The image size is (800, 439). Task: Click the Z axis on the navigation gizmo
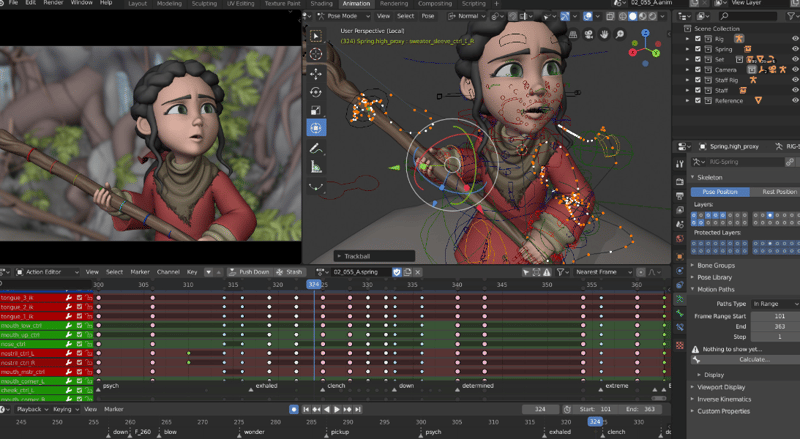click(x=645, y=33)
